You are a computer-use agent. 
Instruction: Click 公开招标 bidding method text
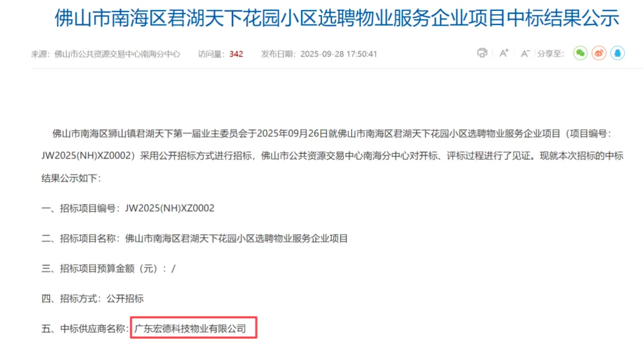[125, 299]
